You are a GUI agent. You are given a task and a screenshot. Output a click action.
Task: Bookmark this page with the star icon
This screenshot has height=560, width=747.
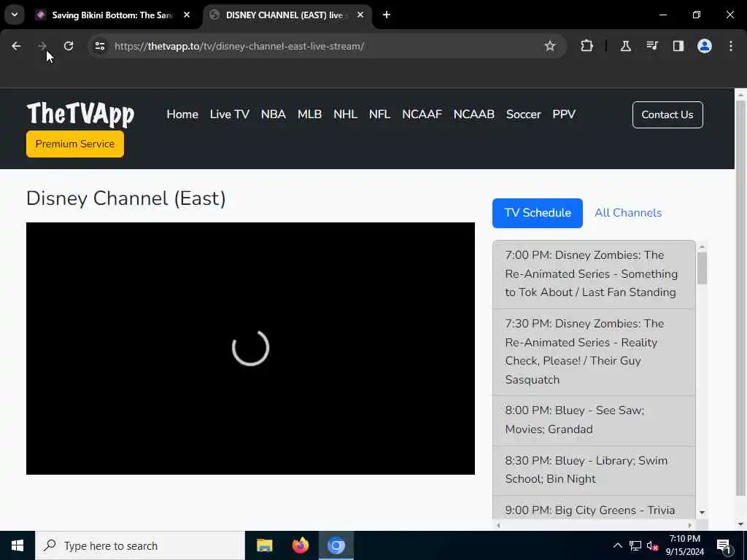click(x=550, y=46)
